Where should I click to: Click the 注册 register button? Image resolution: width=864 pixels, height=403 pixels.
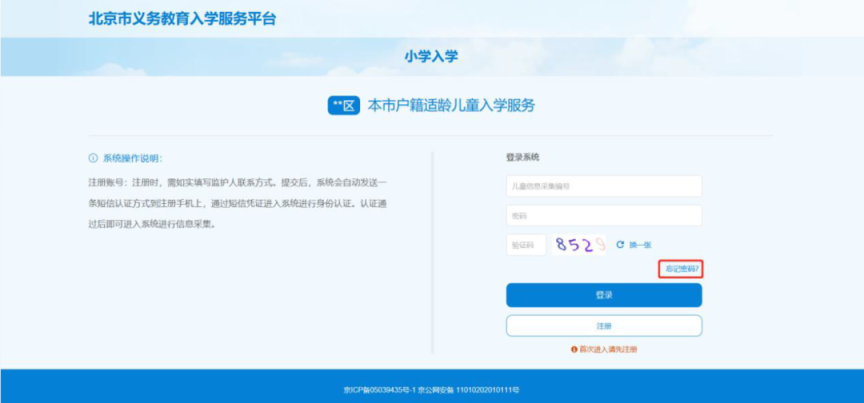pyautogui.click(x=603, y=326)
